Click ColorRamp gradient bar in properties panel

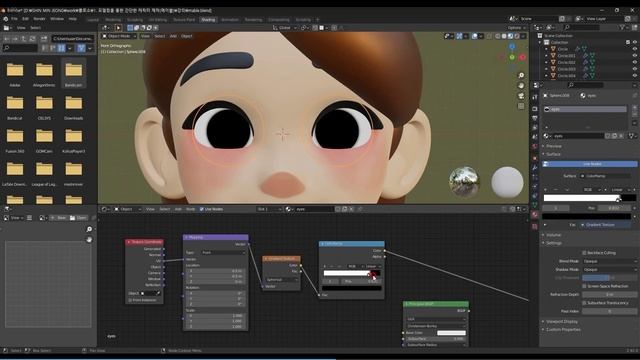click(x=589, y=198)
